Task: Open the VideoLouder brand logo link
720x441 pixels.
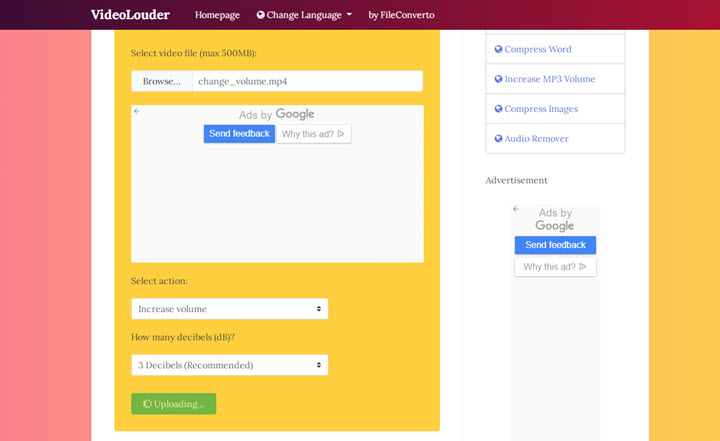Action: click(130, 15)
